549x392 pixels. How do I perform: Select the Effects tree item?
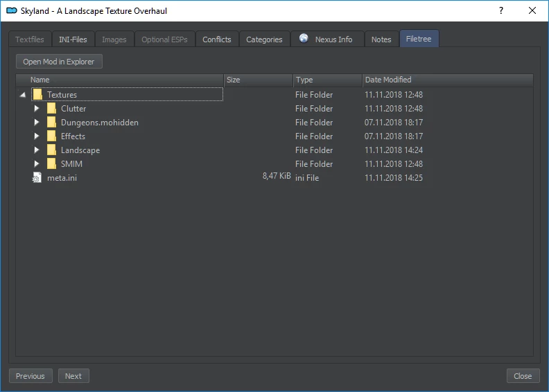tap(73, 136)
